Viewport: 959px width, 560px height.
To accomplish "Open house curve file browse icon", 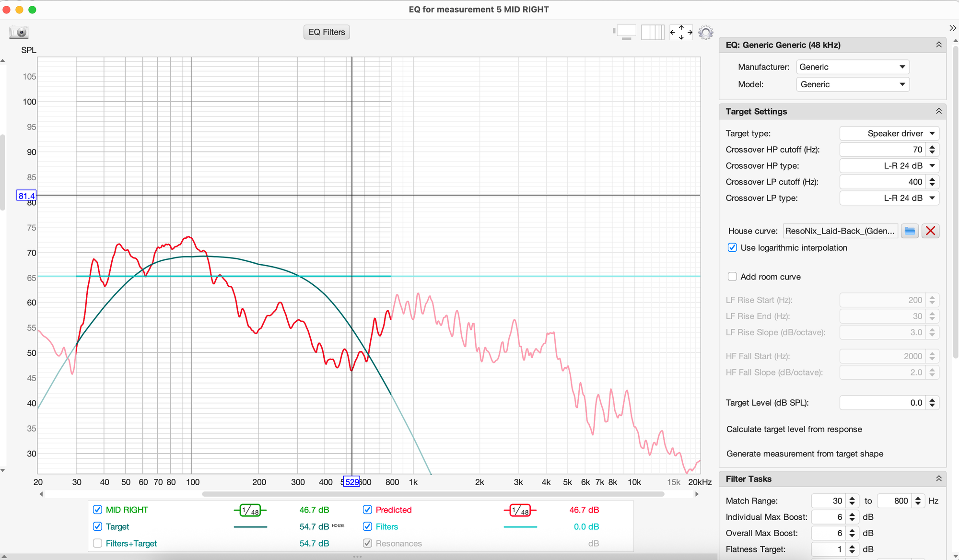I will point(910,231).
